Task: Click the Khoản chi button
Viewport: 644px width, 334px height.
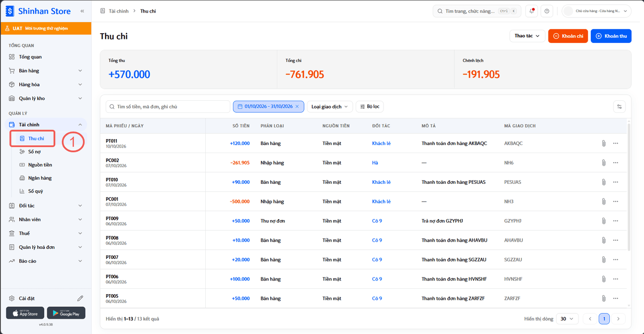Action: (x=568, y=36)
